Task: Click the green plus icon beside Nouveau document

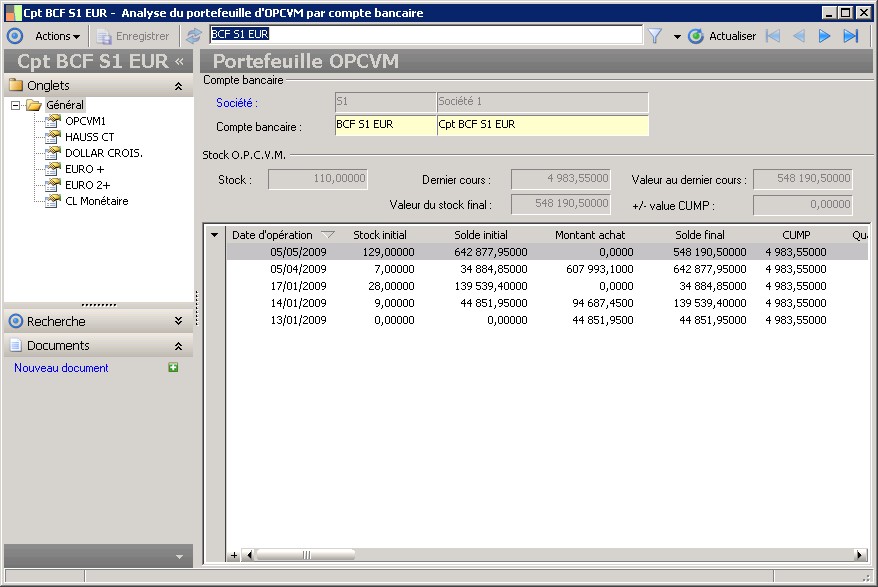Action: (173, 368)
